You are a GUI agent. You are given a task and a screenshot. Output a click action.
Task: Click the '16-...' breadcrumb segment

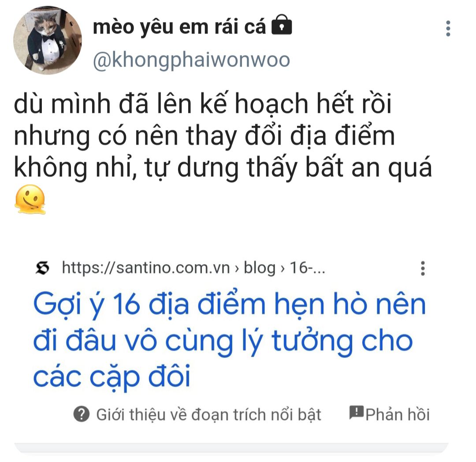tap(307, 268)
